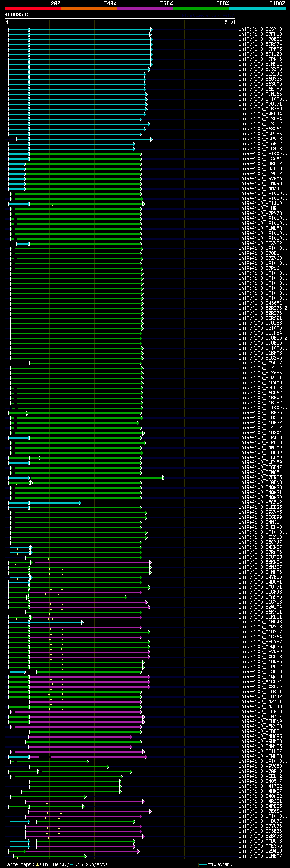
Task: Click the hit label UniRef100_B8N7E7
Action: [260, 717]
